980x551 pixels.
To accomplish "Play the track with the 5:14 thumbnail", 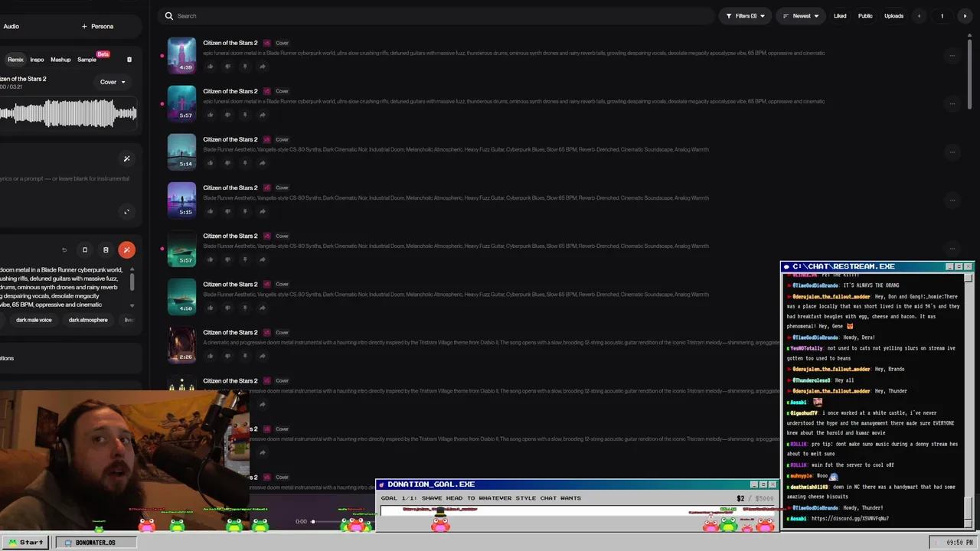I will pyautogui.click(x=181, y=152).
